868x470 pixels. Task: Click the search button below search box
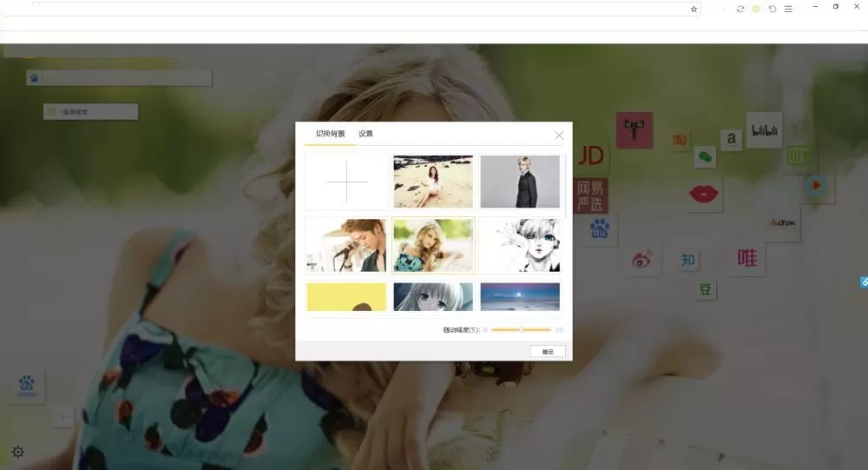(x=91, y=112)
